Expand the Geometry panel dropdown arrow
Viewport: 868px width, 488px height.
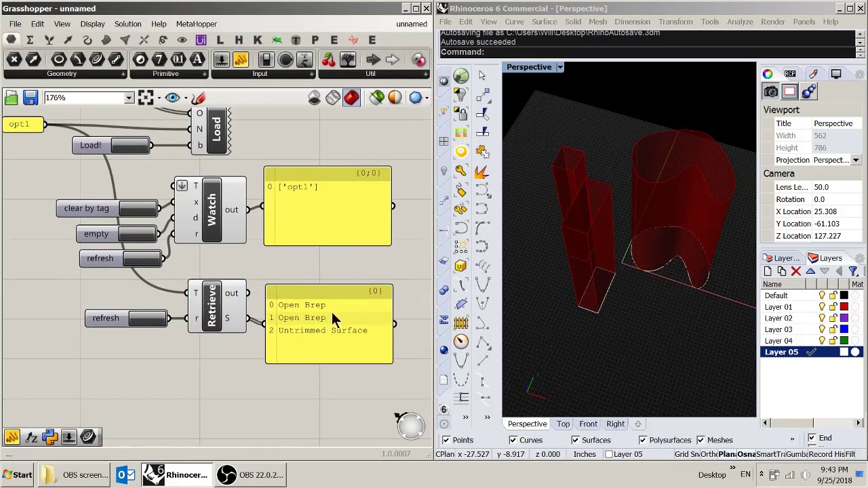(x=123, y=74)
